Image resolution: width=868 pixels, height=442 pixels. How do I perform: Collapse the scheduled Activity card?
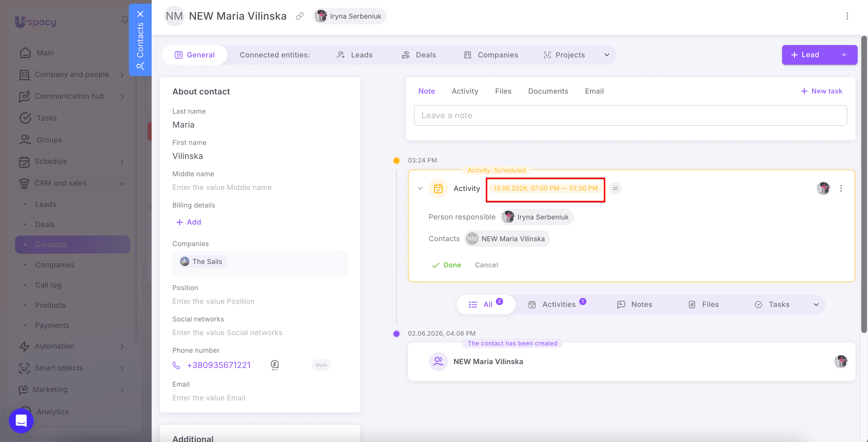pos(420,188)
